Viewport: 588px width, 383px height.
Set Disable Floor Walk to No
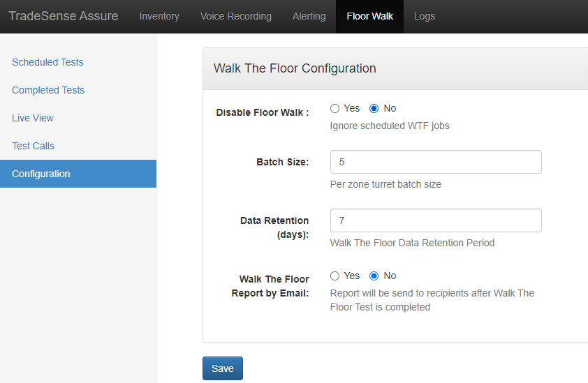(374, 109)
